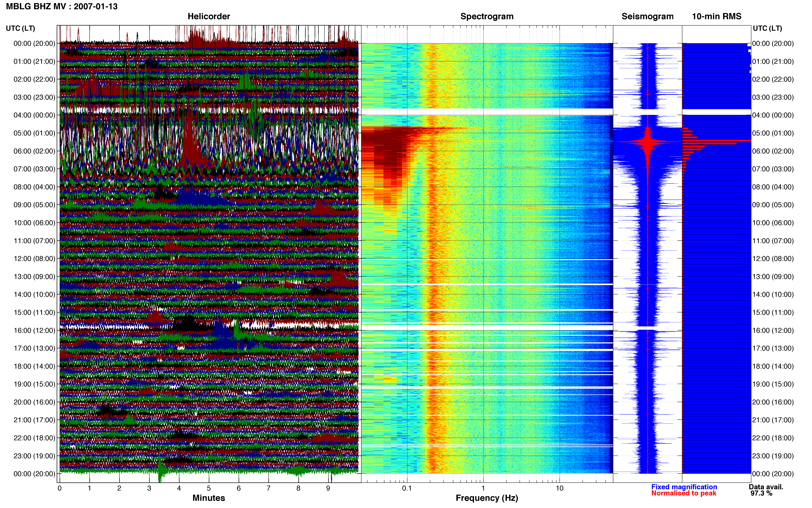Click the 01:00 (21:00) label right of RMS panel
This screenshot has height=508, width=812.
[773, 62]
